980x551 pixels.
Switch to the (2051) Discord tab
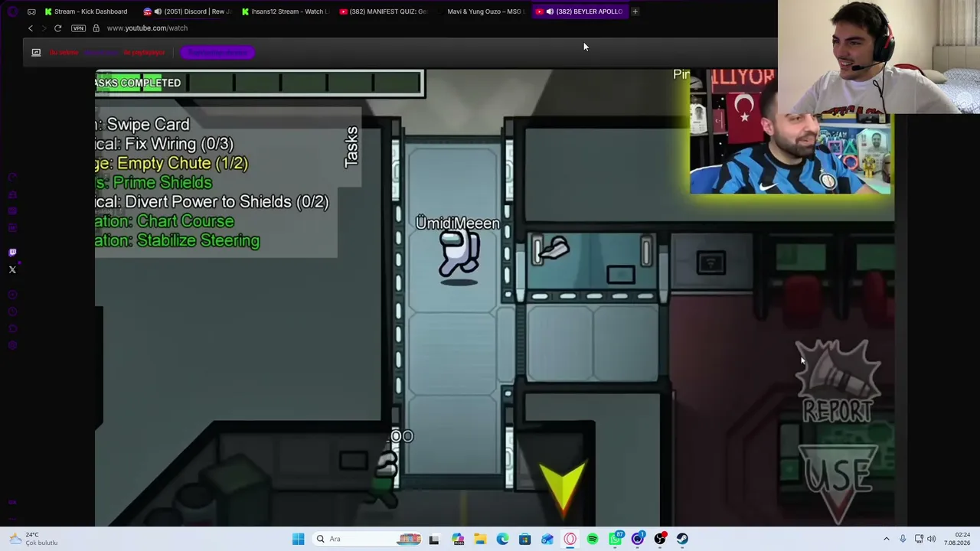click(187, 11)
